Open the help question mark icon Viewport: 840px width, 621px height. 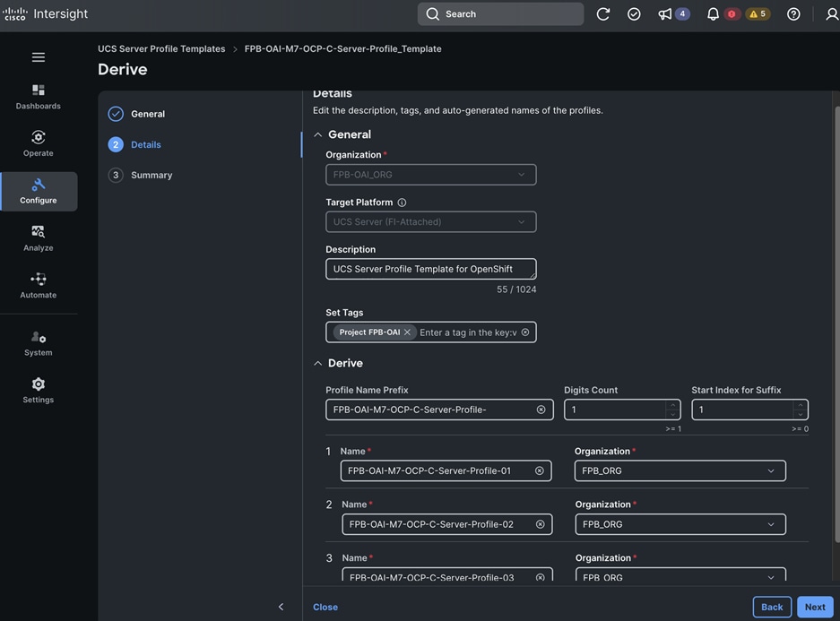tap(793, 14)
